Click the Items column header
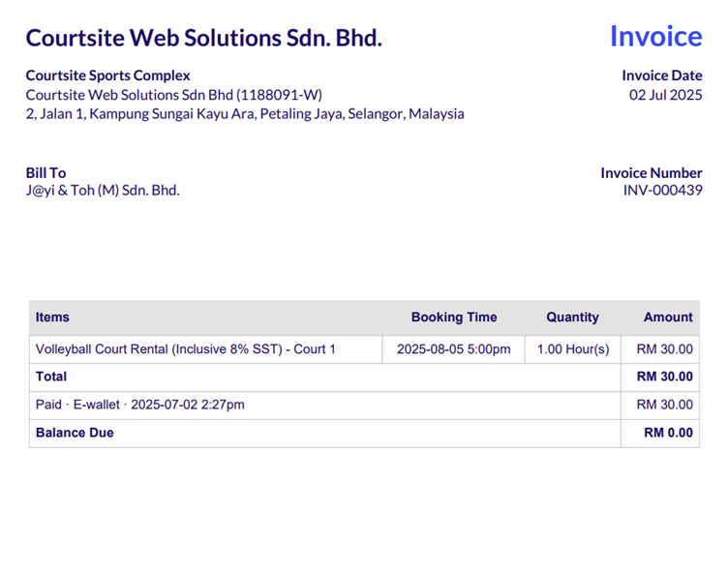Screen dimensions: 728x572 [52, 317]
